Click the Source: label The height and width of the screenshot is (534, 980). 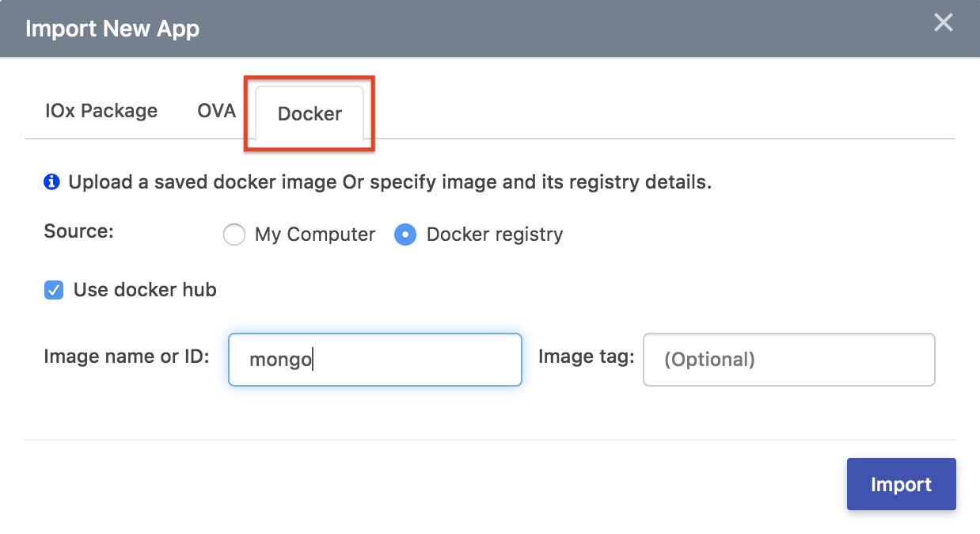[x=79, y=231]
